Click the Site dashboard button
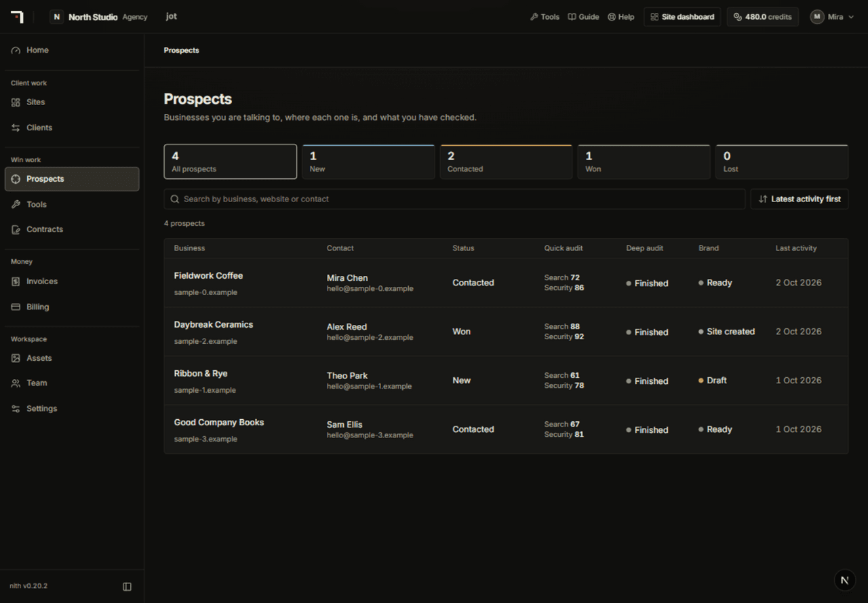 682,17
